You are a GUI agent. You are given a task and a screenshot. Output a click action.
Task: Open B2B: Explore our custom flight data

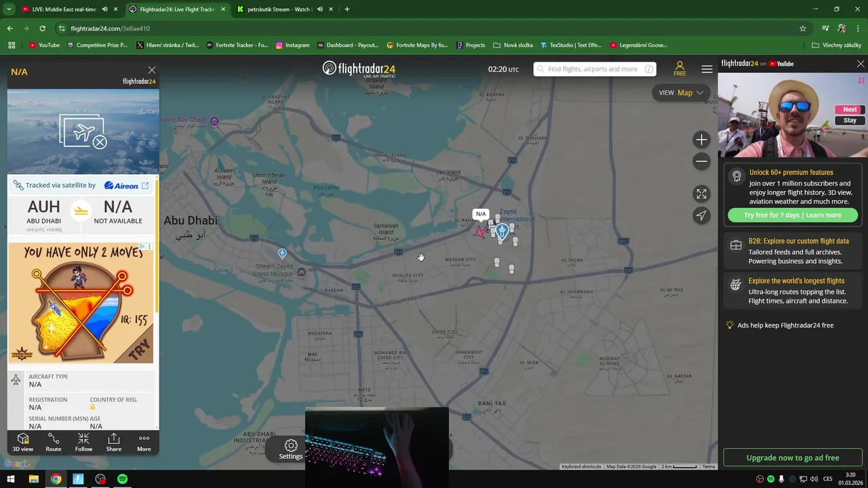point(793,251)
